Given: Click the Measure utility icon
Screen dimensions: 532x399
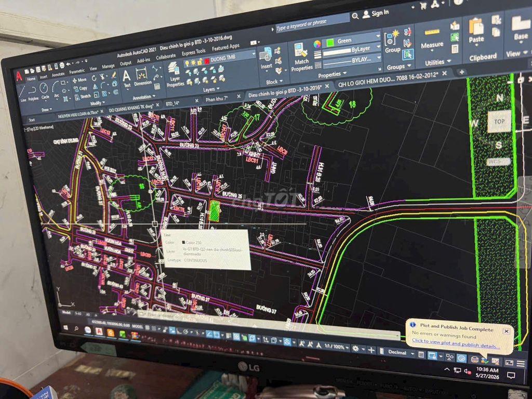Looking at the screenshot, I should point(432,38).
